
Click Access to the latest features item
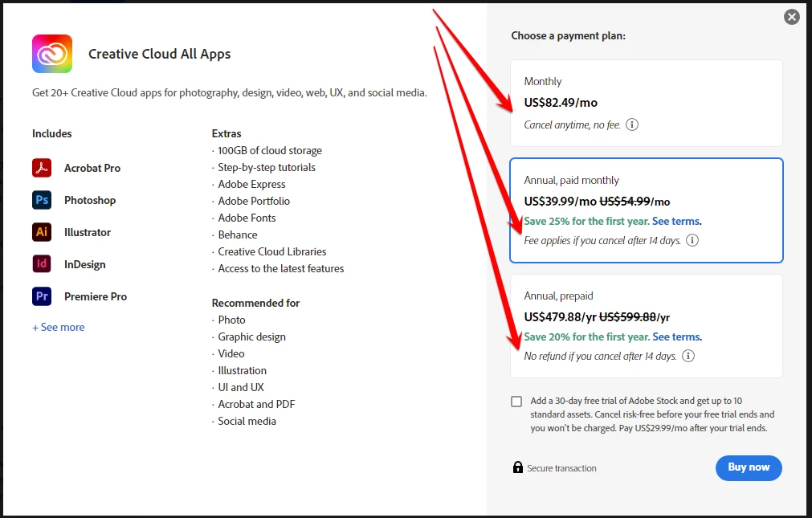280,268
